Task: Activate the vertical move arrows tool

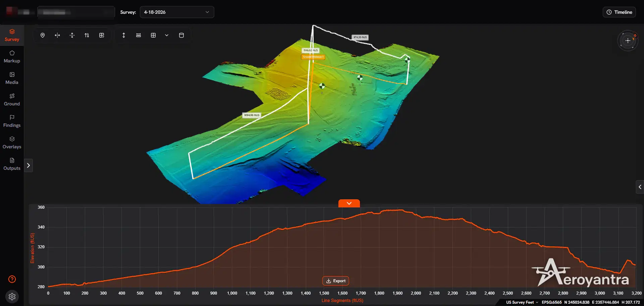Action: (72, 35)
